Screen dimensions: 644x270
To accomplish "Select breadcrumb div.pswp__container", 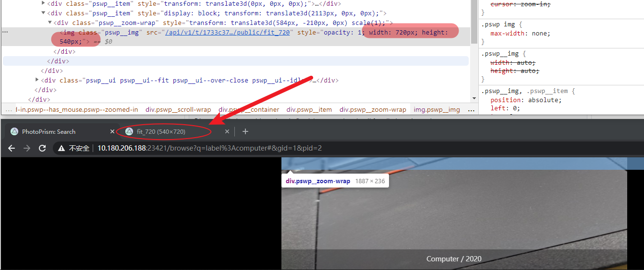I will [249, 110].
